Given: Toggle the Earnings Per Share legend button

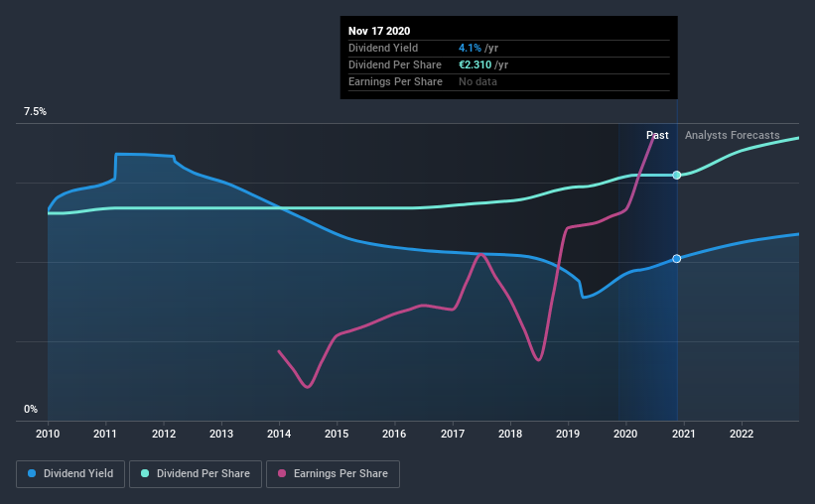Looking at the screenshot, I should (334, 474).
